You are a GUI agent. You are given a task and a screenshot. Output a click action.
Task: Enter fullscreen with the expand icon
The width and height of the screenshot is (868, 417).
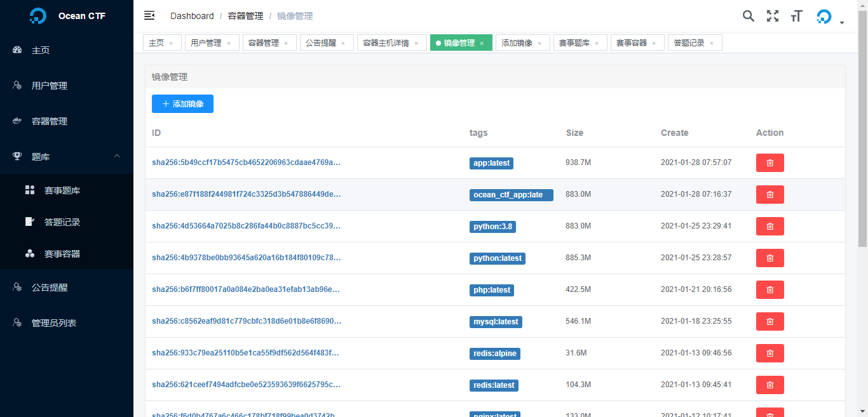pos(773,16)
